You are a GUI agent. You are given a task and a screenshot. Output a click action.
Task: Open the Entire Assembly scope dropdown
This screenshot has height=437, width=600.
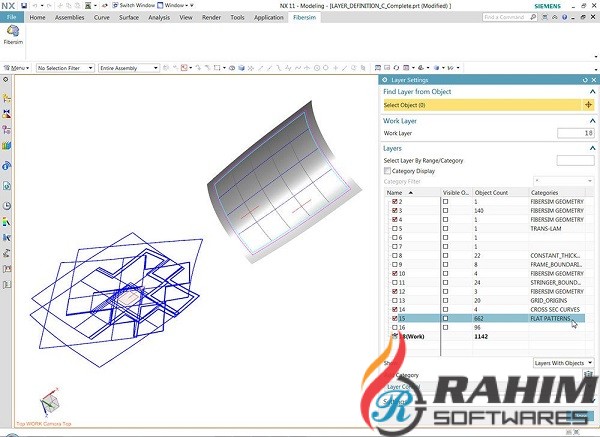(129, 68)
